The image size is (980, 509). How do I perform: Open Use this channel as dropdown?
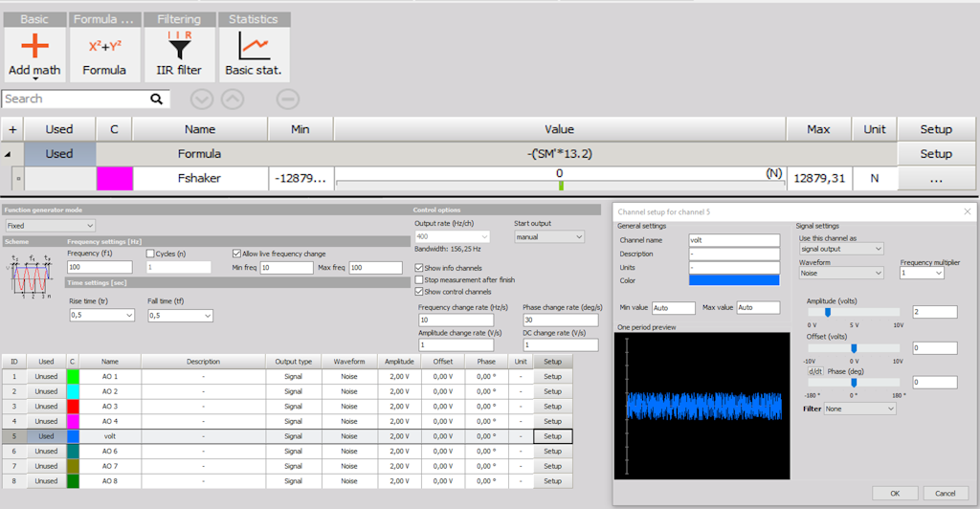840,249
